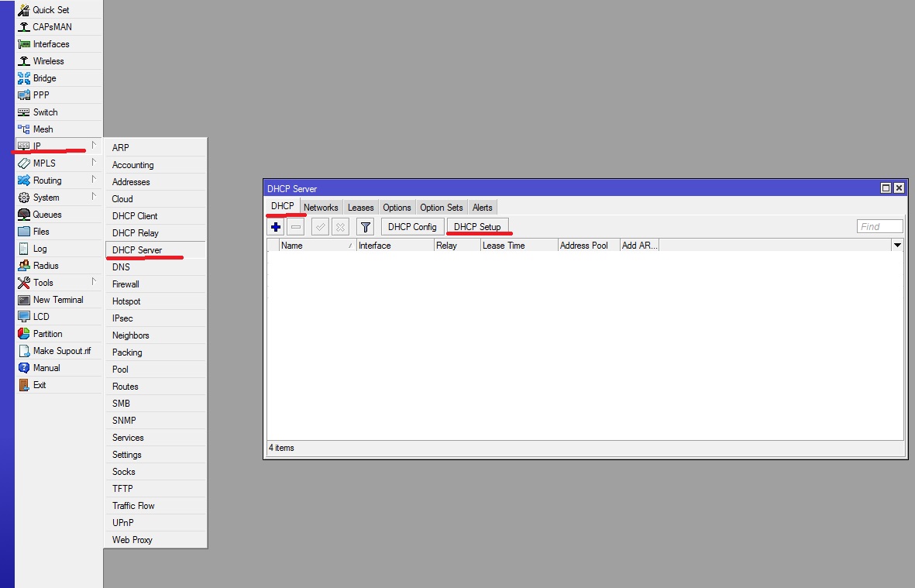Click the Log icon
Screen dimensions: 915x588
tap(24, 249)
